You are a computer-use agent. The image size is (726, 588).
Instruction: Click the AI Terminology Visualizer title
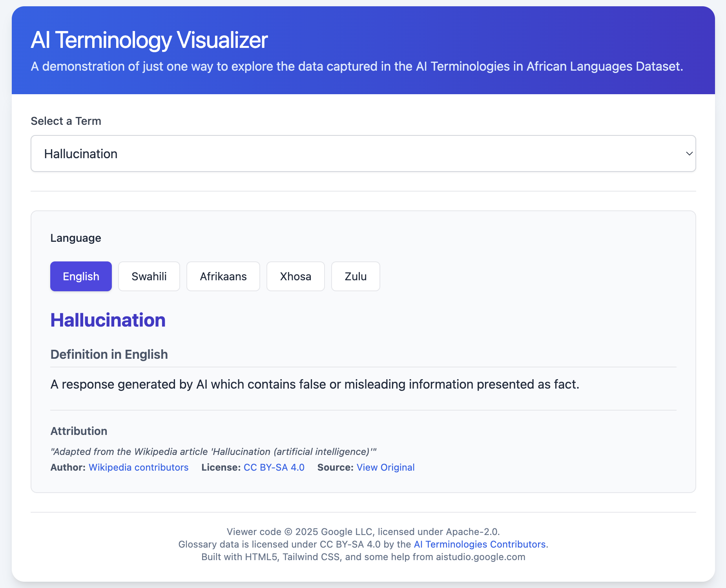click(x=150, y=39)
